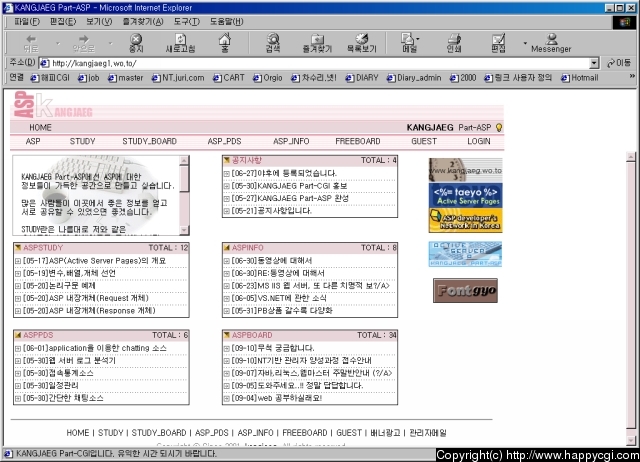The height and width of the screenshot is (462, 640).
Task: Click LOGIN in the page navigation
Action: pyautogui.click(x=479, y=141)
